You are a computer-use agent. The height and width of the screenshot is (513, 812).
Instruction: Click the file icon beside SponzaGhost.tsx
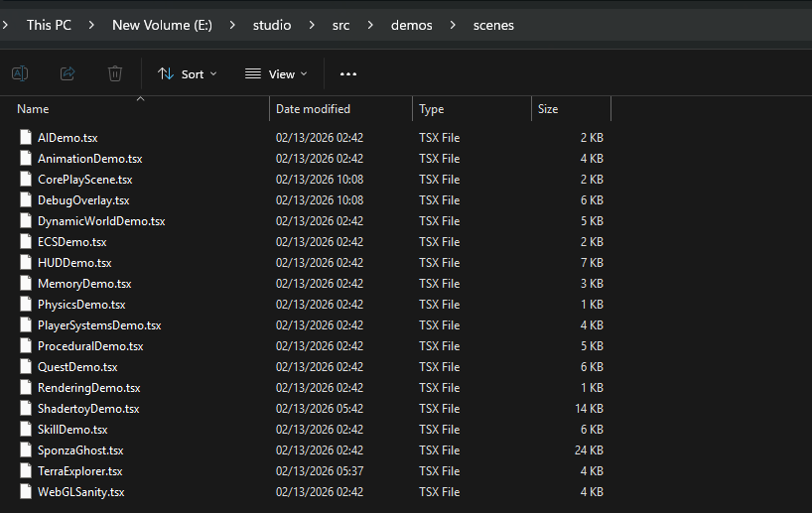click(26, 450)
